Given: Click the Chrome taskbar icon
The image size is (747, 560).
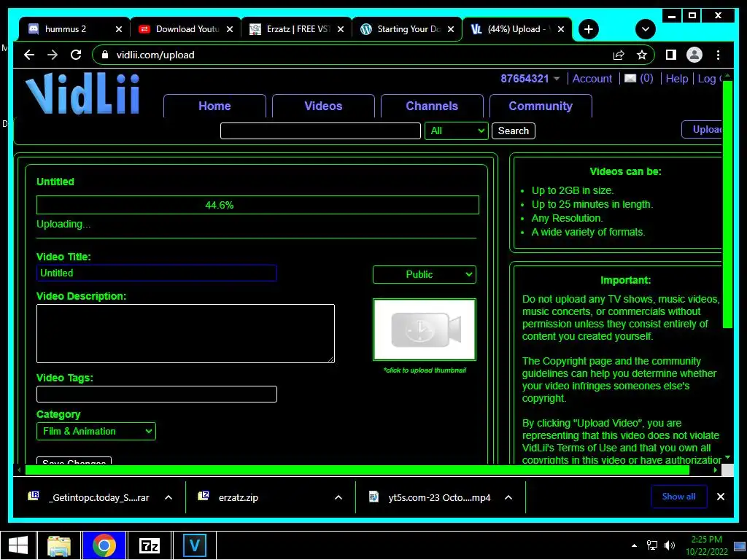Looking at the screenshot, I should click(104, 545).
